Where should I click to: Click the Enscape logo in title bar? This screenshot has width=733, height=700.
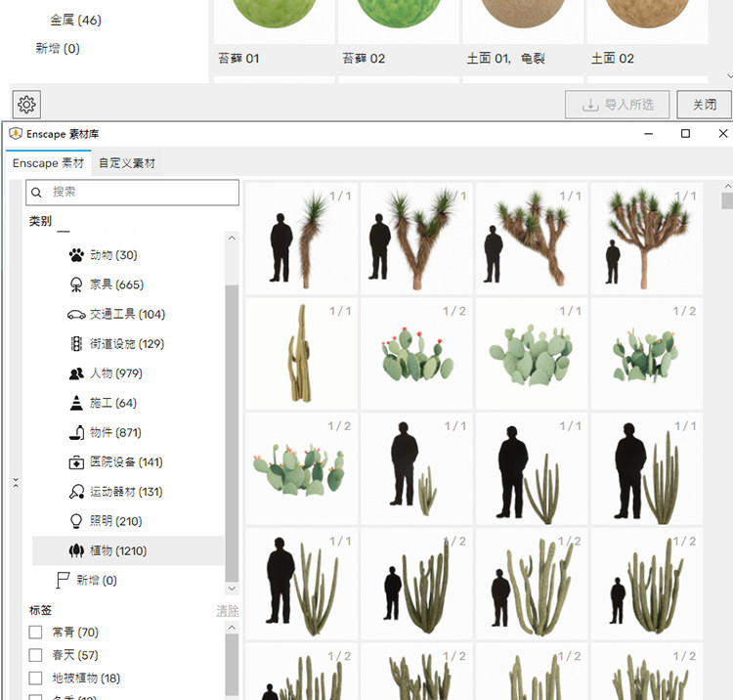point(16,134)
